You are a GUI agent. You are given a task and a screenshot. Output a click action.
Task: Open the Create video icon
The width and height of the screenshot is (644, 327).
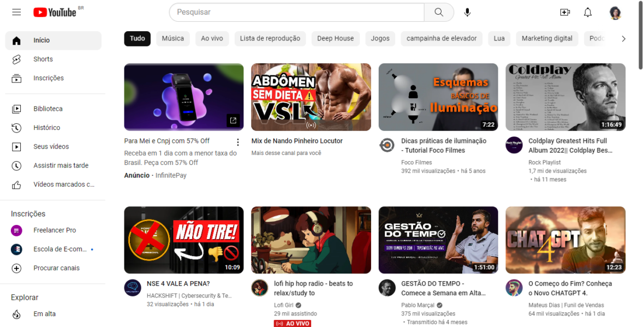tap(565, 12)
